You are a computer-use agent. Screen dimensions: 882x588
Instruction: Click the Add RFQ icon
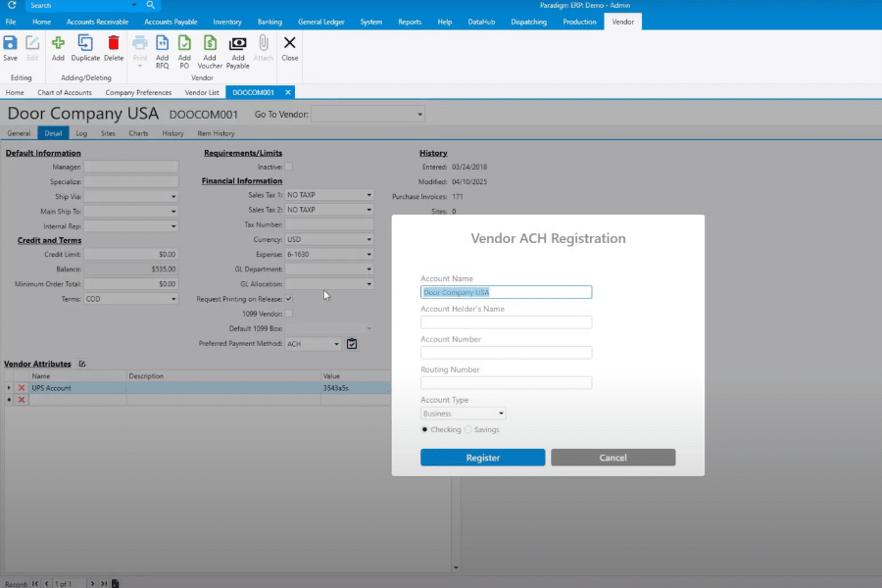click(162, 43)
